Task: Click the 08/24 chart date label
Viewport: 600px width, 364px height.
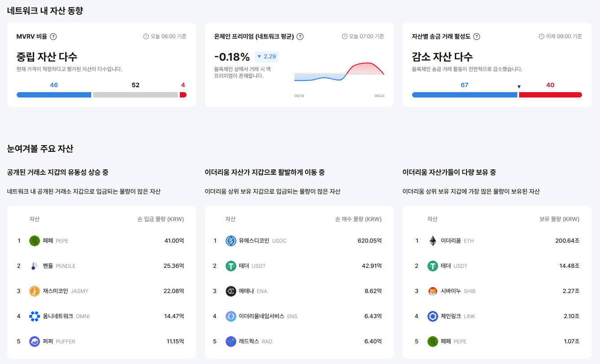Action: coord(379,96)
